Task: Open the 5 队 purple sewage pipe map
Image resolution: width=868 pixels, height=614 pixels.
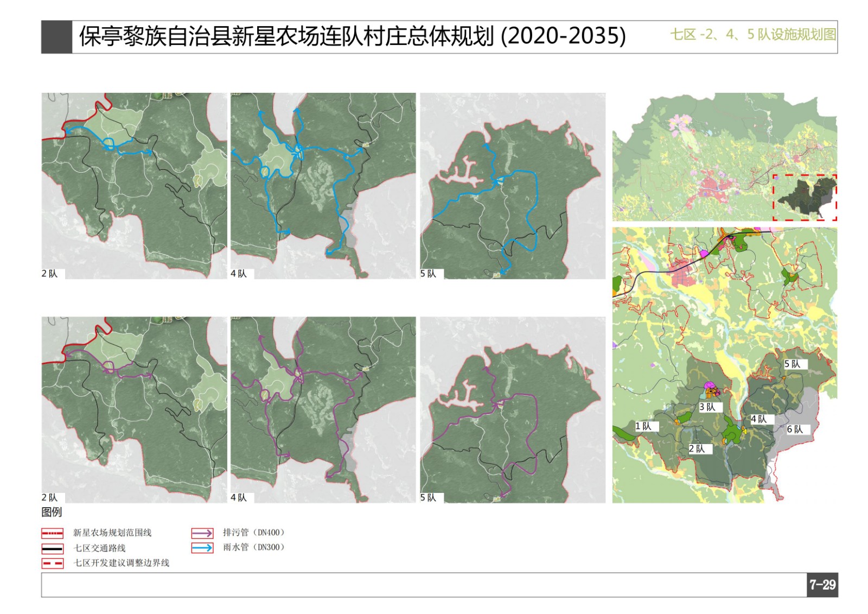Action: pos(513,410)
